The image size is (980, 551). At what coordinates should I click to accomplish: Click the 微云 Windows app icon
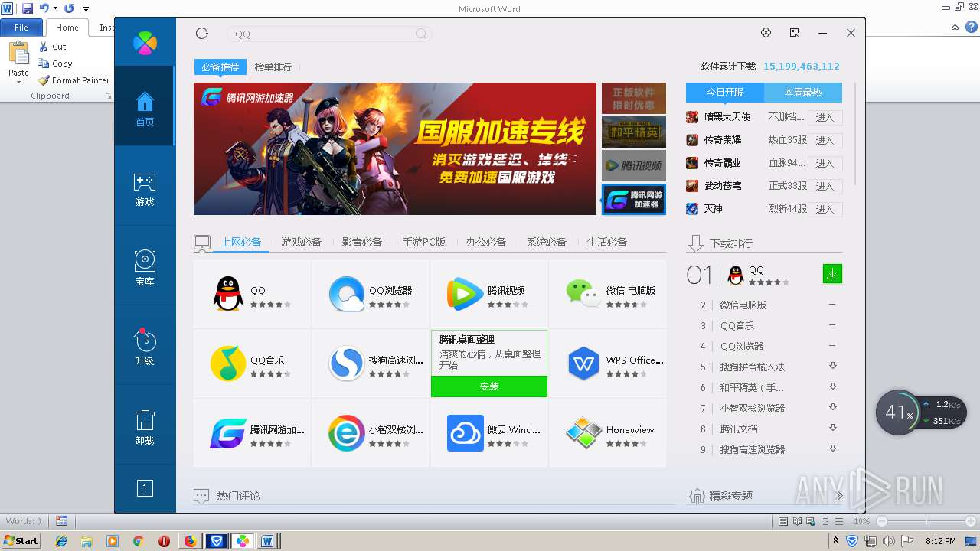tap(465, 433)
